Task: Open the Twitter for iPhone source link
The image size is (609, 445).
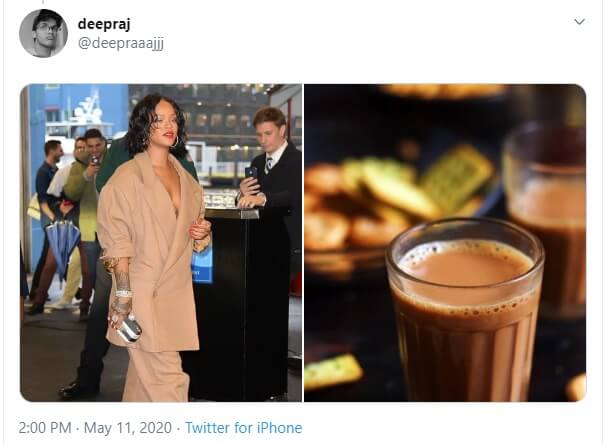Action: click(x=244, y=428)
